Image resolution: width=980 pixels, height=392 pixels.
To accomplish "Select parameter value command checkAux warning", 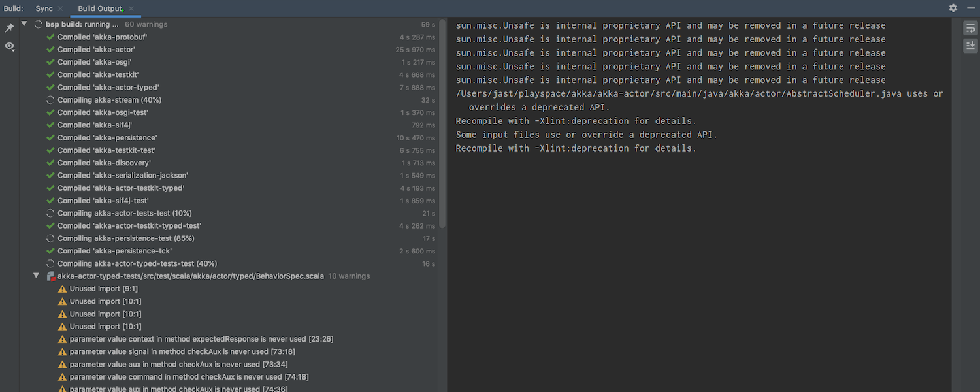I will (229, 376).
